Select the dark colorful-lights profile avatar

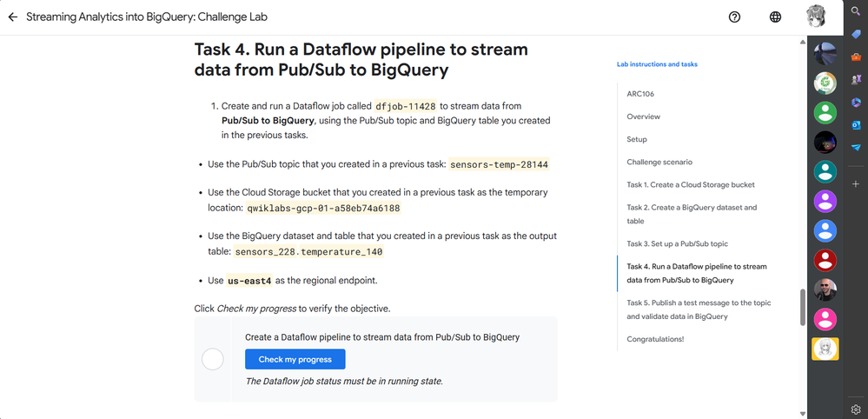[x=825, y=143]
